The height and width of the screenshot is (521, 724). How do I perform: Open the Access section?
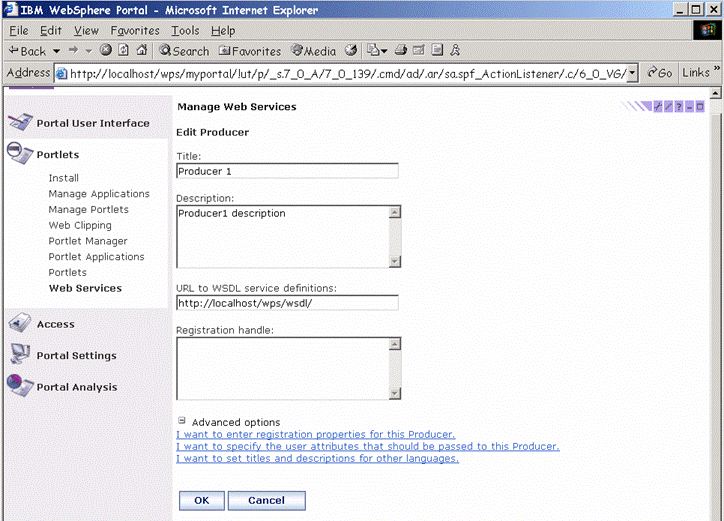tap(55, 324)
